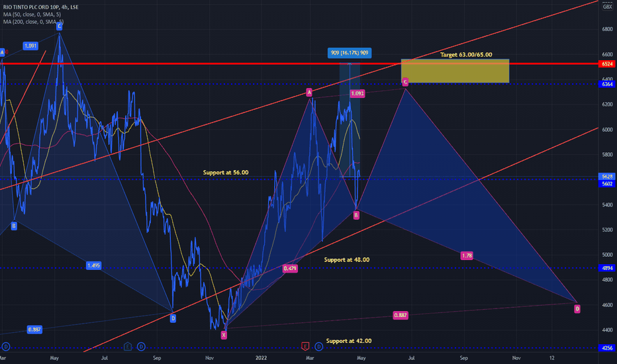Click the Sep label after Jul 2022
The width and height of the screenshot is (617, 364).
coord(464,357)
